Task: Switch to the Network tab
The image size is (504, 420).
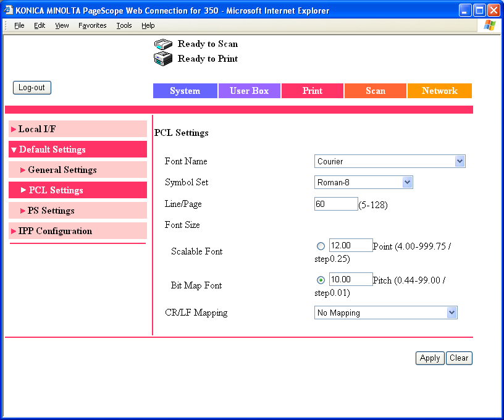Action: point(440,91)
